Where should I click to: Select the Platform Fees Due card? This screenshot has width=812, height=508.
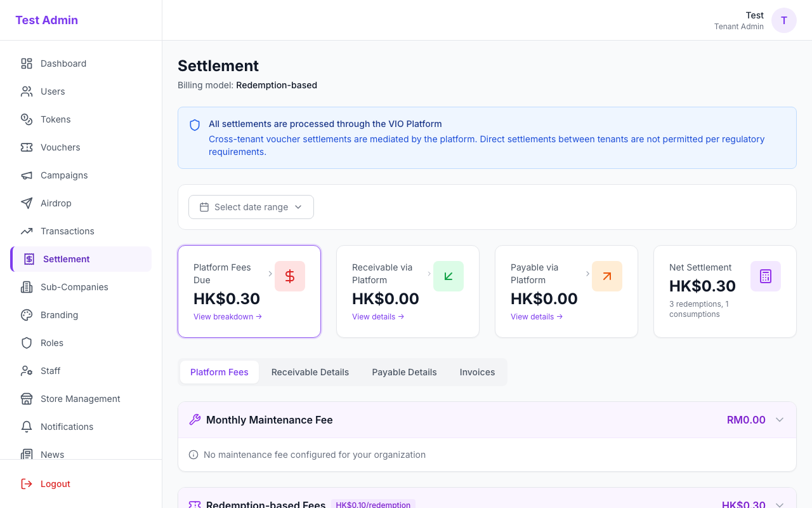point(249,291)
